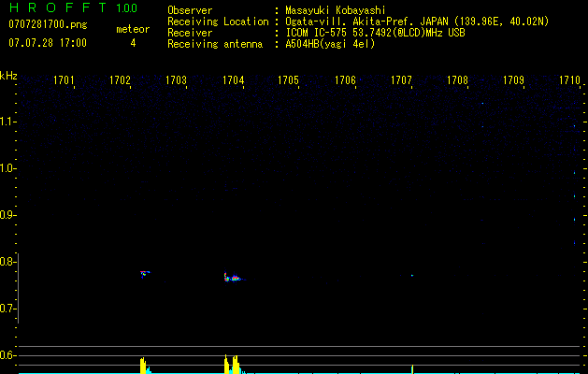Click the 1708 time axis label
Viewport: 588px width, 374px height.
457,79
